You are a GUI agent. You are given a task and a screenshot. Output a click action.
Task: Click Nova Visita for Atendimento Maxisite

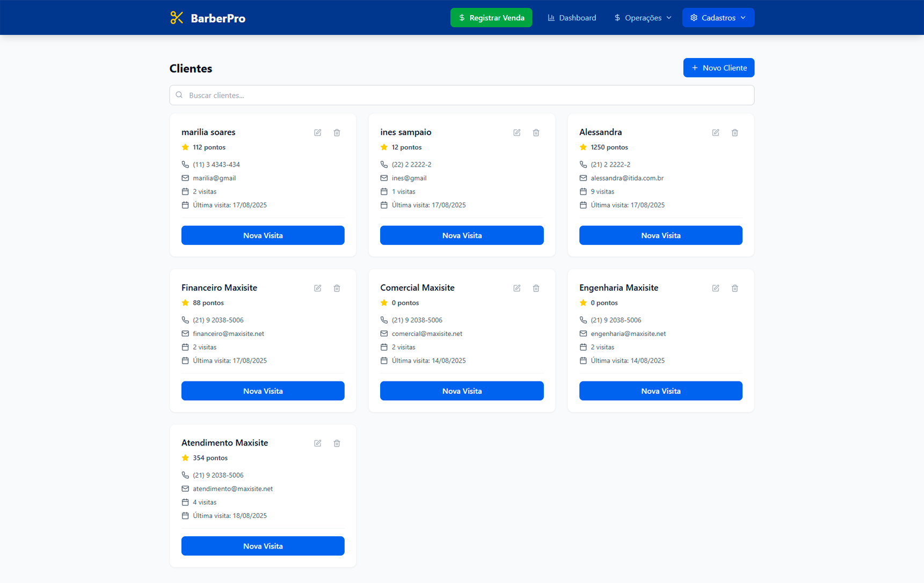click(263, 546)
